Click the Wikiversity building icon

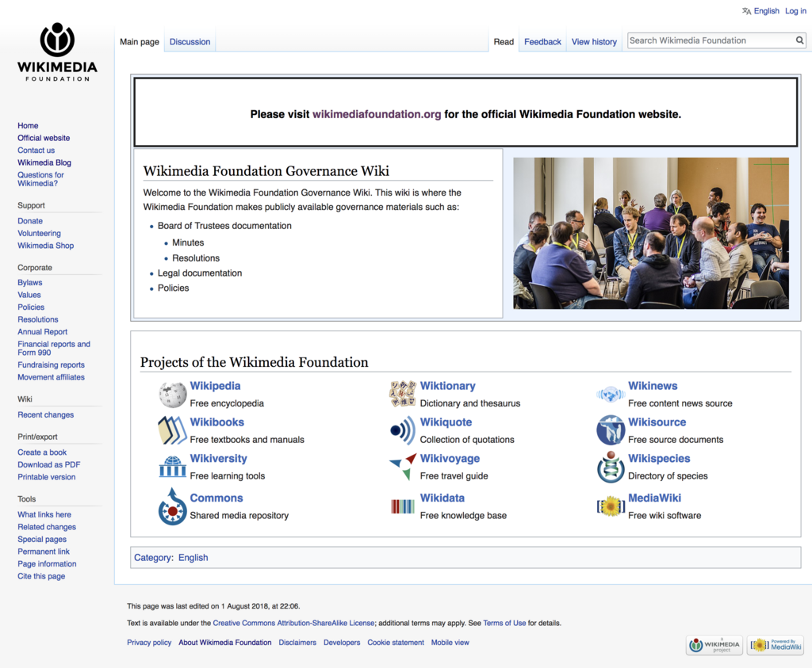coord(172,466)
